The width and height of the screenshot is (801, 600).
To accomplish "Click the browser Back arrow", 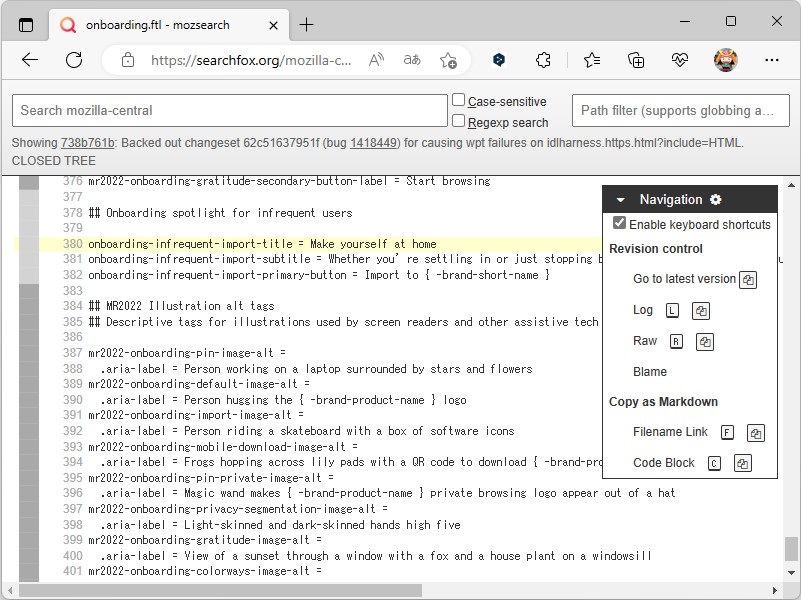I will click(30, 60).
